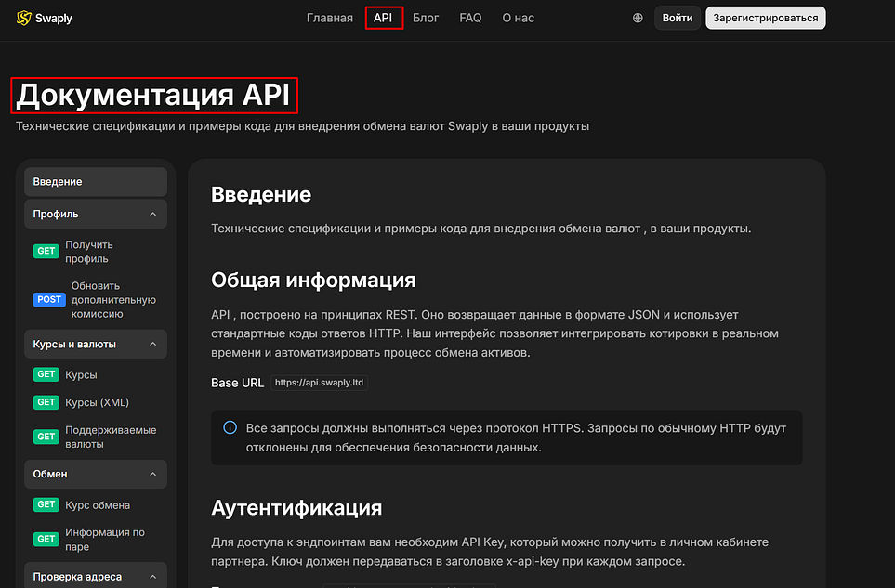This screenshot has width=895, height=588.
Task: Open the О нас nav item
Action: point(519,18)
